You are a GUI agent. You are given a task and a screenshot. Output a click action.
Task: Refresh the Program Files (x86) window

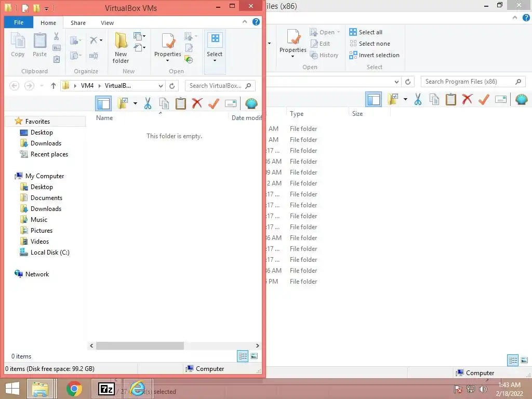point(408,82)
